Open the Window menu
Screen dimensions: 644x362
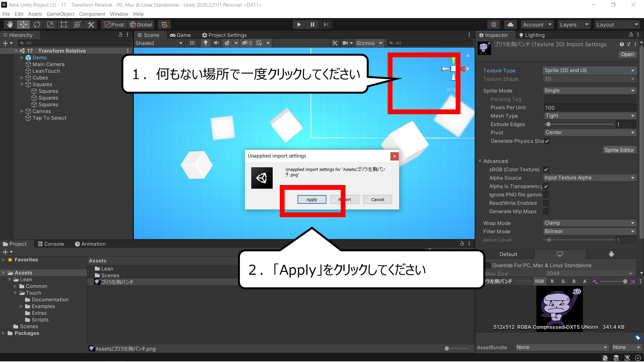pyautogui.click(x=119, y=14)
